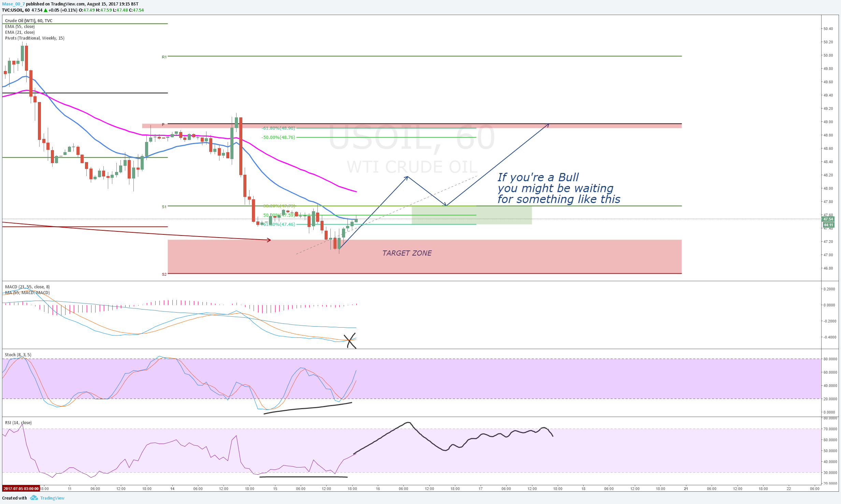Screen dimensions: 841x504
Task: Select the Pivots (Traditional, Weekly, 15) label
Action: [x=34, y=38]
